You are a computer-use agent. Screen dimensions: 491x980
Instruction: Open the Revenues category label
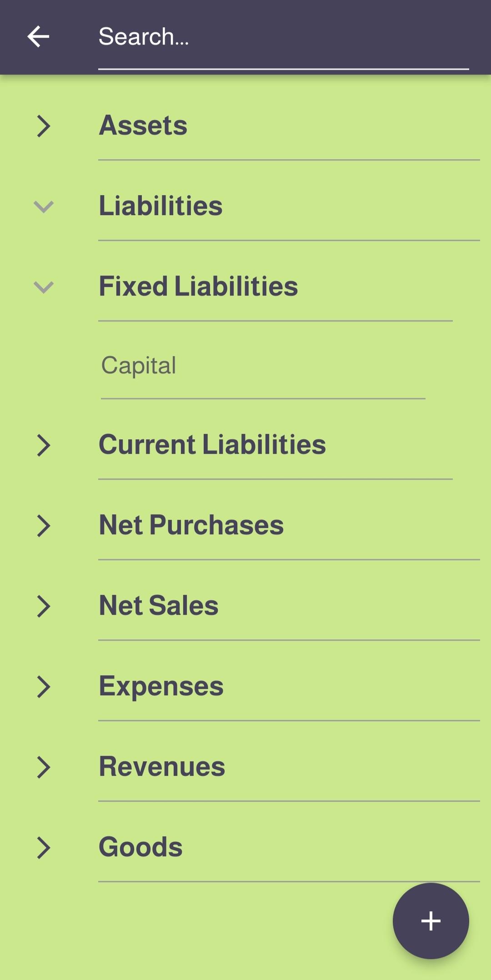pyautogui.click(x=162, y=767)
